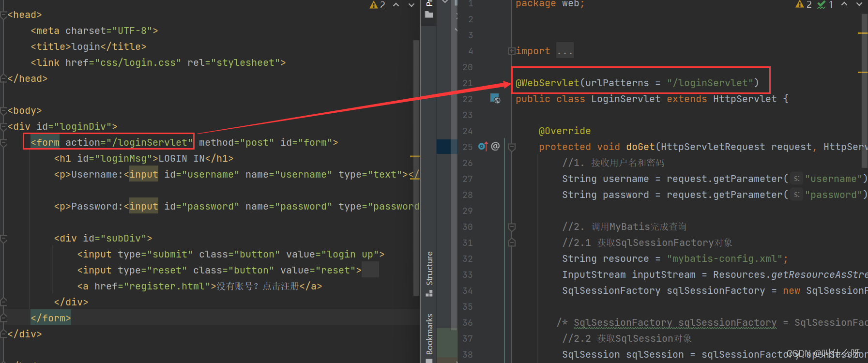Click the doGet method name
This screenshot has width=868, height=363.
[x=640, y=147]
